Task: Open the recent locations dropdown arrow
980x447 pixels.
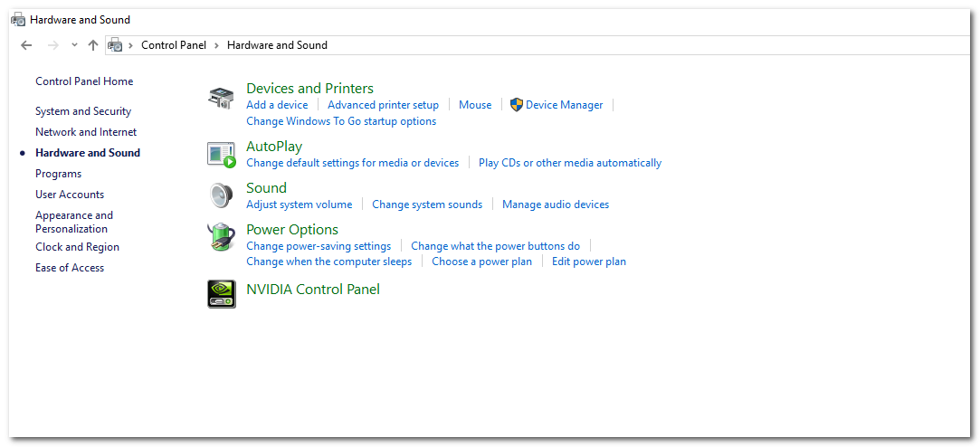Action: point(74,45)
